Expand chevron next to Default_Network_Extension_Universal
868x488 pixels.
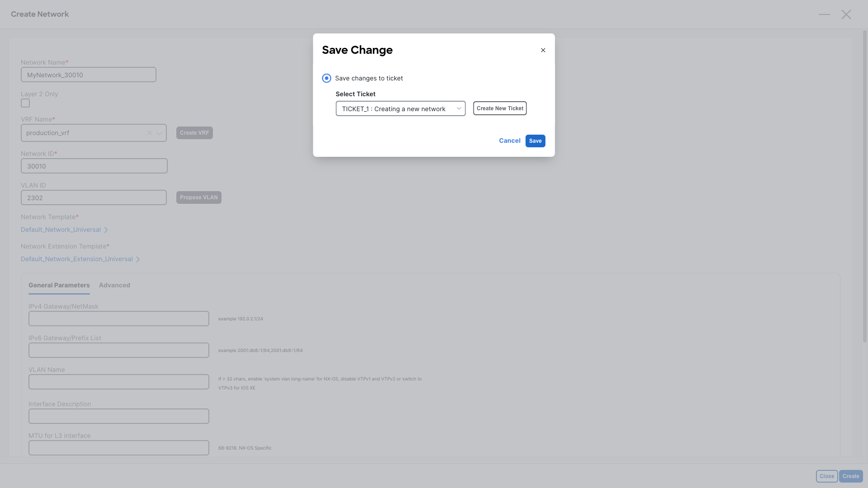(x=138, y=259)
